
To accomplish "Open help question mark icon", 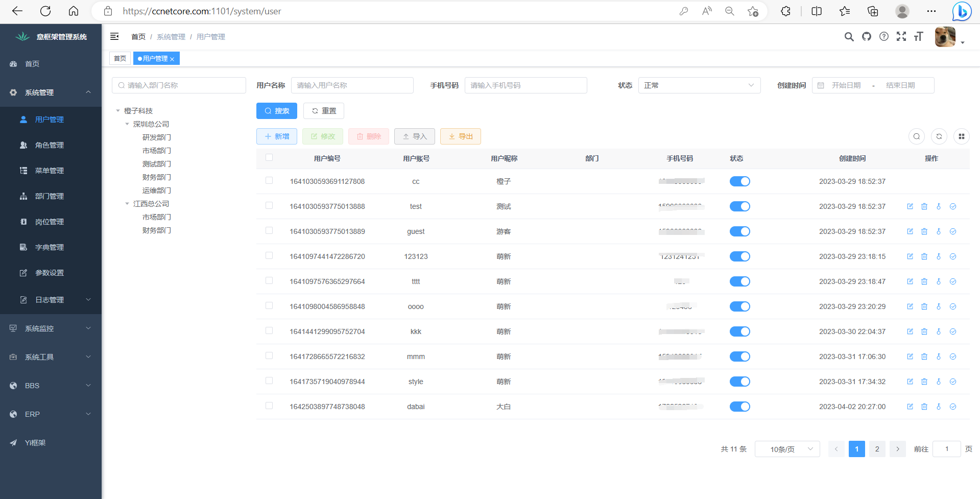I will pyautogui.click(x=884, y=37).
